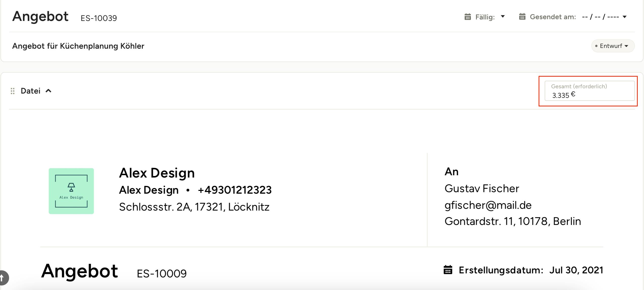
Task: Click the quote number ES-10039
Action: [x=99, y=18]
